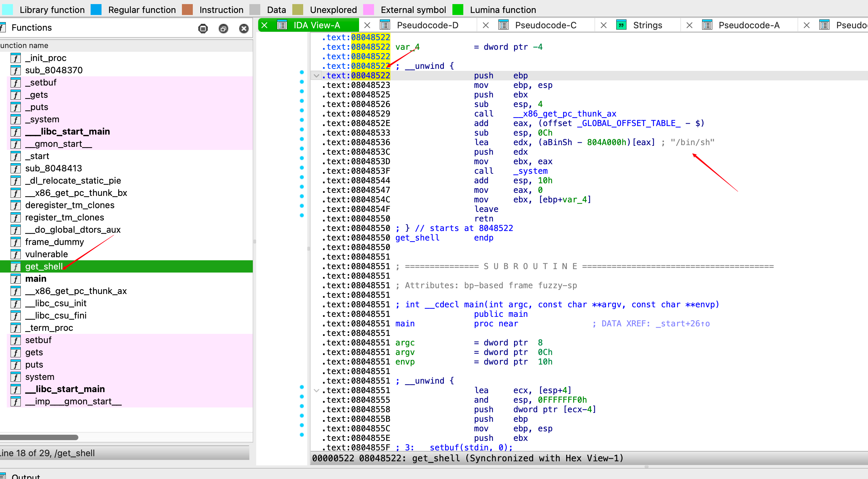
Task: Switch to the IDA View-A tab
Action: (316, 25)
